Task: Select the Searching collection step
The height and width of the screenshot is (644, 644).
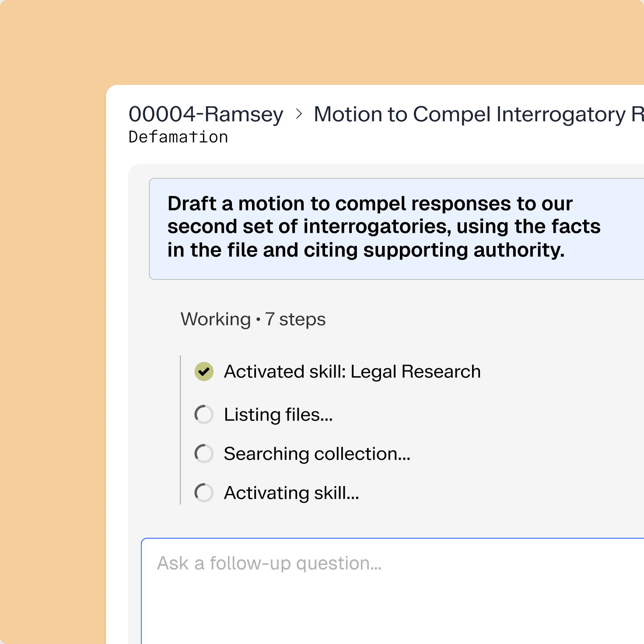Action: (x=317, y=454)
